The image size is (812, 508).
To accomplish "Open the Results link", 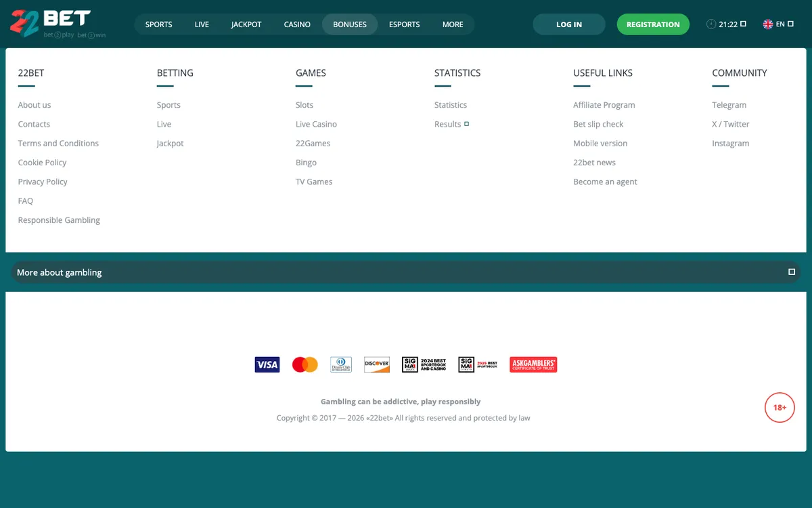I will (447, 124).
